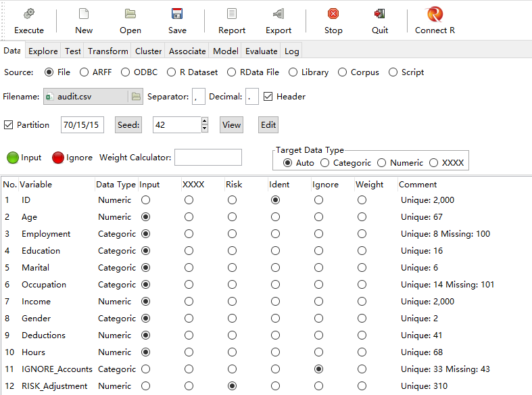The width and height of the screenshot is (532, 395).
Task: Create a new project with New icon
Action: point(84,14)
